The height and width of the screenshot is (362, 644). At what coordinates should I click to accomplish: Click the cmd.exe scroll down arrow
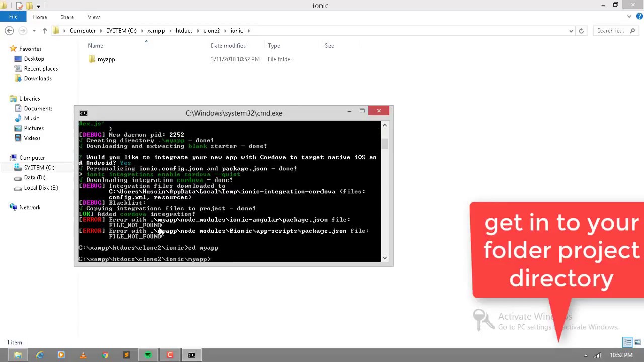pyautogui.click(x=385, y=258)
